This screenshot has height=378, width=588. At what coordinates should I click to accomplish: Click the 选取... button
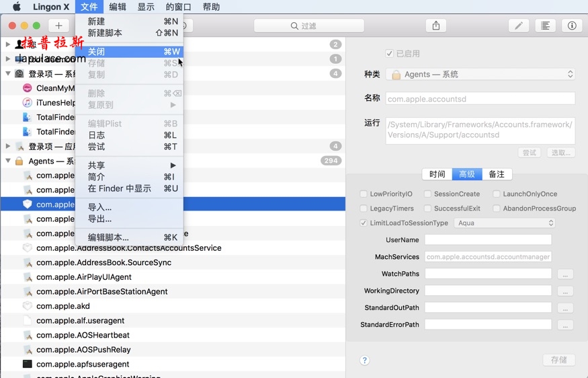click(x=560, y=153)
